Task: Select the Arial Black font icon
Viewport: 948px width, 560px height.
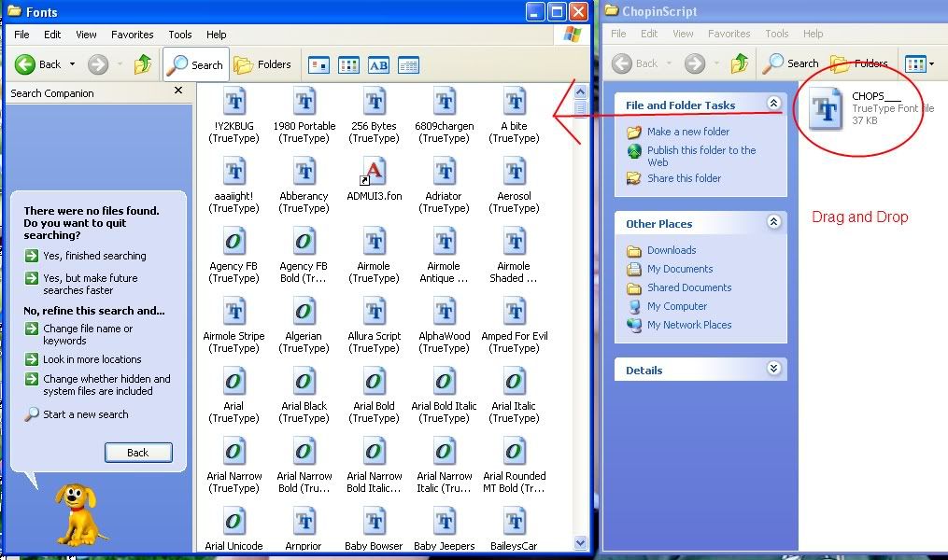Action: point(304,383)
